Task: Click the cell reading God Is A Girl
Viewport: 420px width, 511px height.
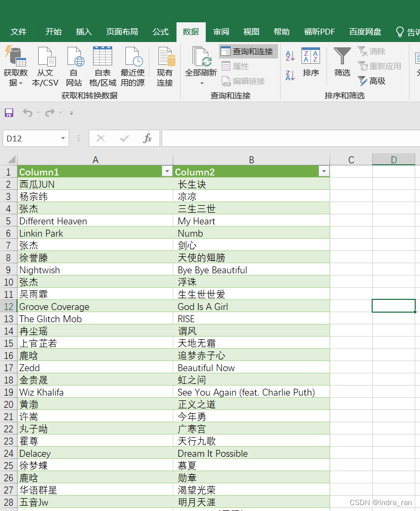Action: 251,307
